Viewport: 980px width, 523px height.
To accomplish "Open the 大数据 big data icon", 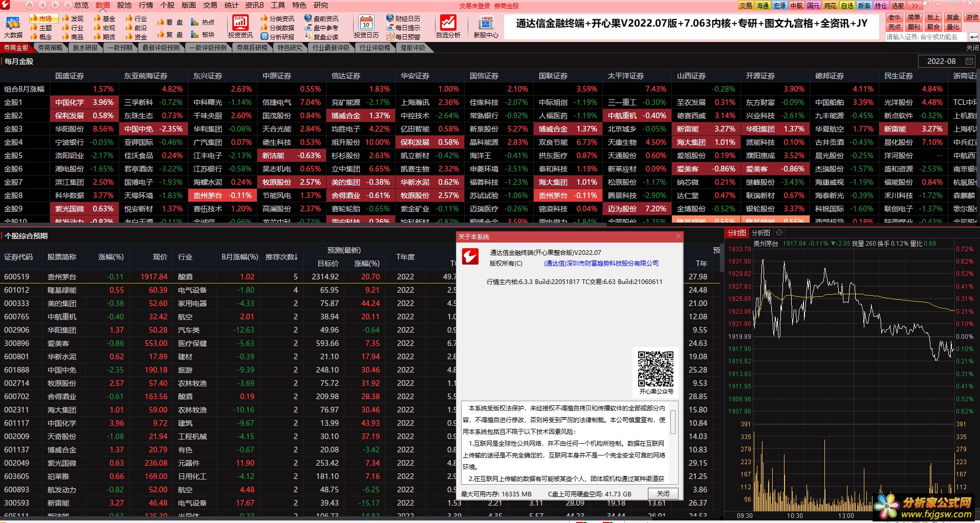I will pyautogui.click(x=13, y=27).
